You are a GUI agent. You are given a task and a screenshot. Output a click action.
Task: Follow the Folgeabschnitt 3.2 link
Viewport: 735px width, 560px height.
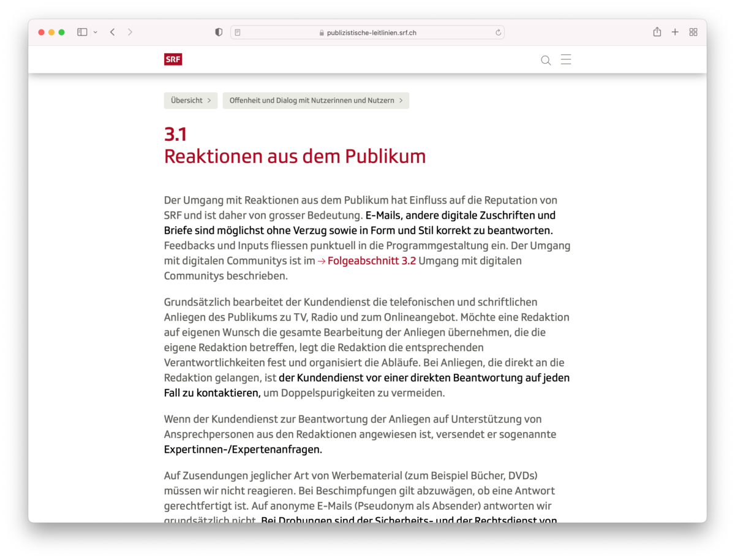pos(371,261)
